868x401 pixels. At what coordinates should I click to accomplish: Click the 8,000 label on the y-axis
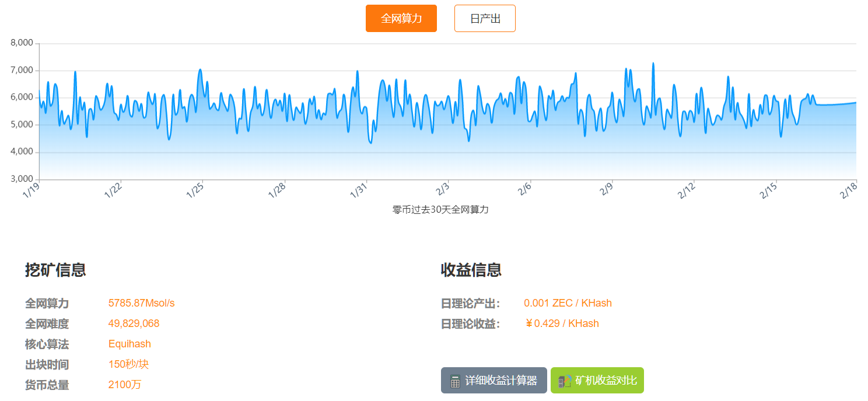click(x=23, y=43)
